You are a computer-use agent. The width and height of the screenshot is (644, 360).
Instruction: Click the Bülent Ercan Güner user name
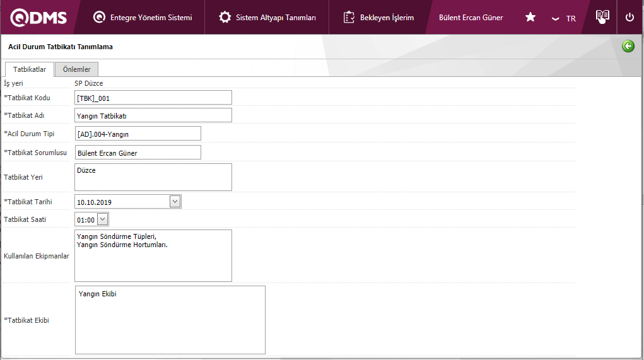[471, 18]
